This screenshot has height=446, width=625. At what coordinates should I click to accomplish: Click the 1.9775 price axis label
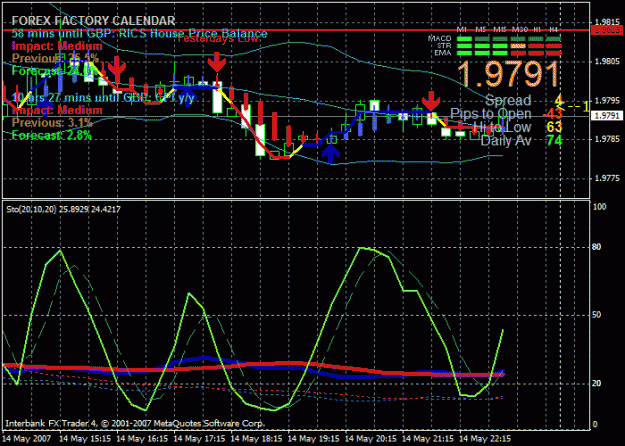pos(607,179)
